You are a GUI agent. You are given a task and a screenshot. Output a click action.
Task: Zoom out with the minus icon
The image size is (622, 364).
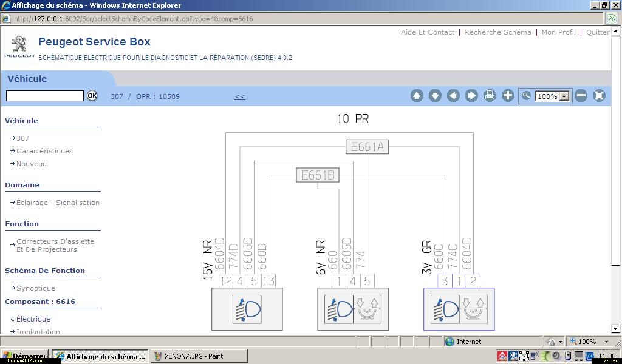581,95
